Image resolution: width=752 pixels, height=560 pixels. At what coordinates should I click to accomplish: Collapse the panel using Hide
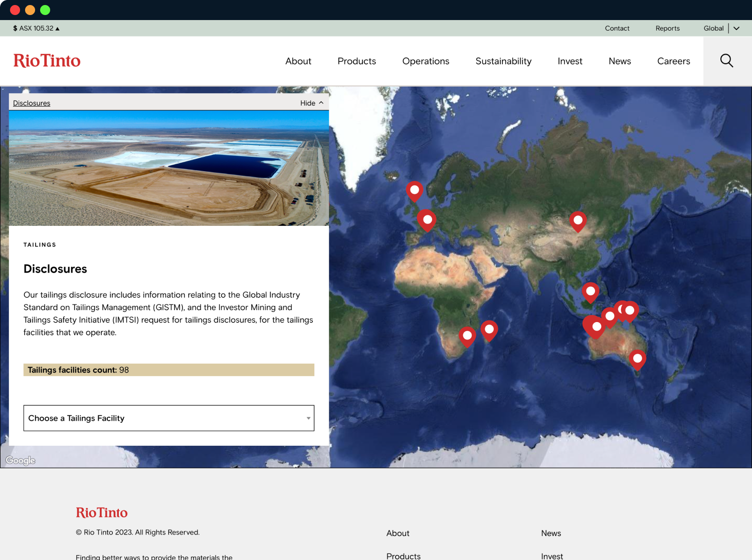(x=311, y=103)
